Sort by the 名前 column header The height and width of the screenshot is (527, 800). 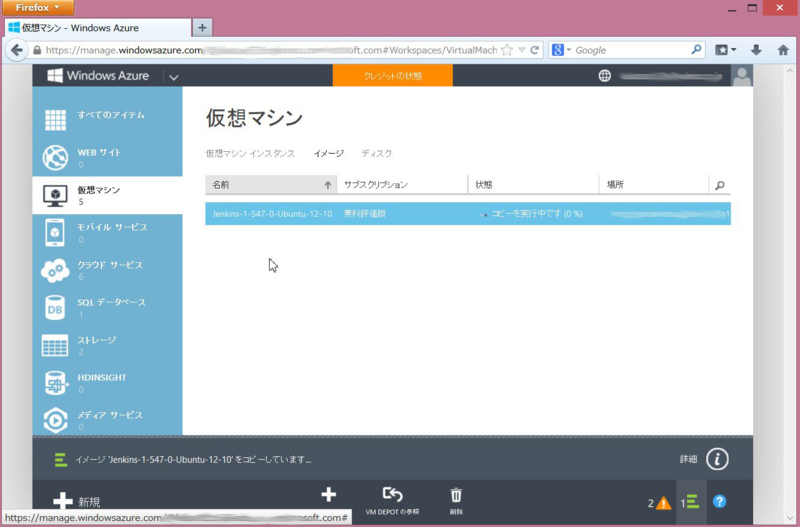coord(271,185)
